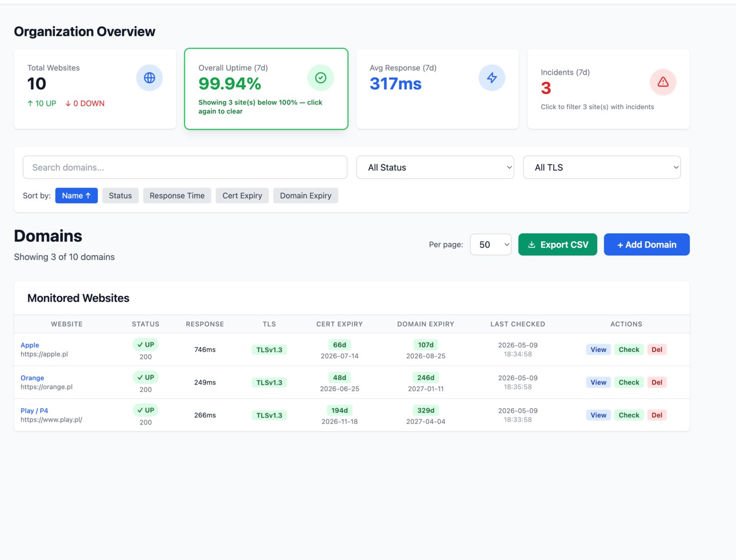Click the RESPONSE column header
Image resolution: width=736 pixels, height=560 pixels.
[x=205, y=324]
